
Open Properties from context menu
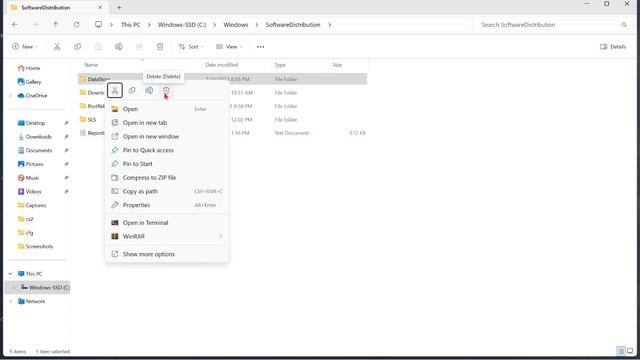[167, 205]
